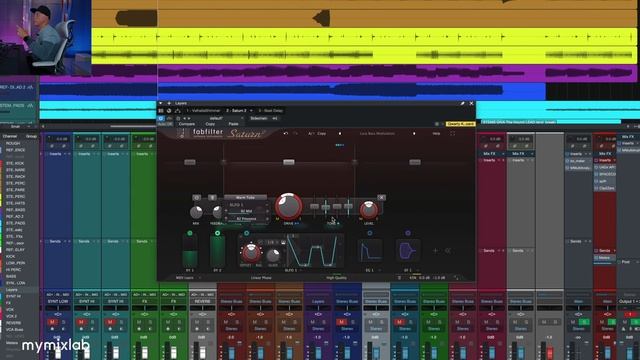The height and width of the screenshot is (360, 640).
Task: Click the large Drive knob
Action: [289, 206]
